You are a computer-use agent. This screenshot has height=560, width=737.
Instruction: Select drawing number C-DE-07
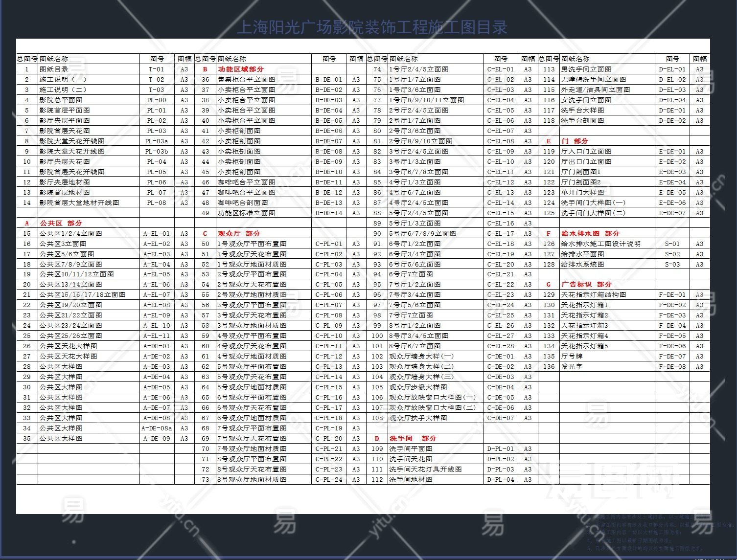501,418
